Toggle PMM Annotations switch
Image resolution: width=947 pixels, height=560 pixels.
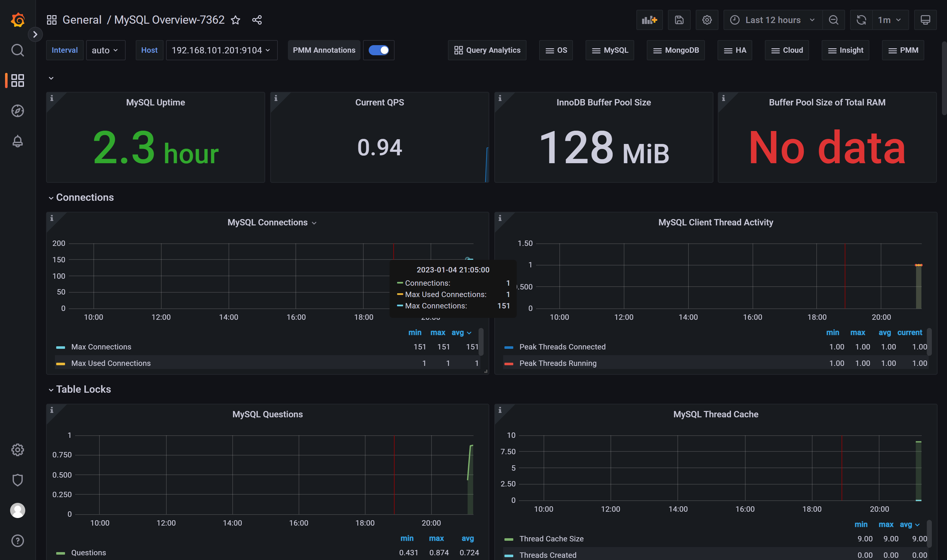(378, 50)
